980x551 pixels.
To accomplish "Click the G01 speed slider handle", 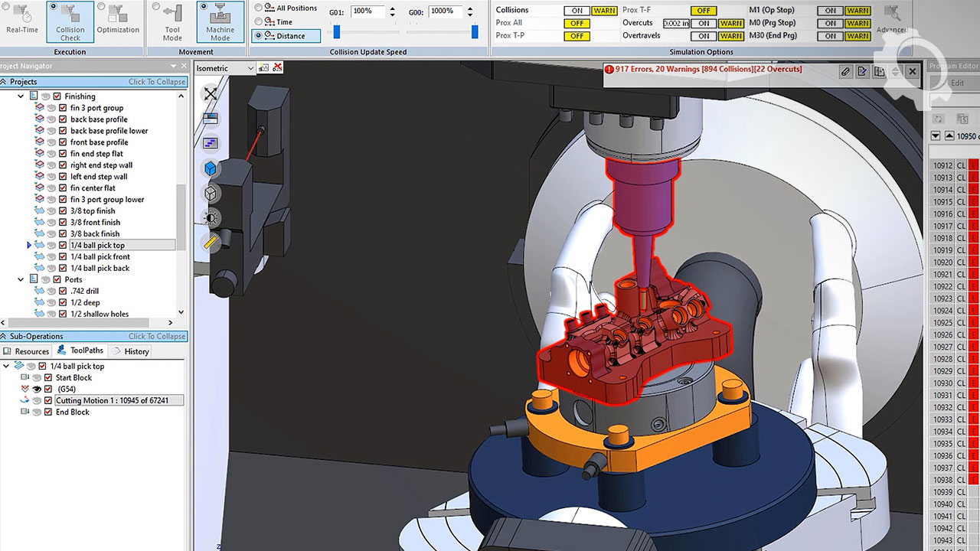I will [x=336, y=32].
